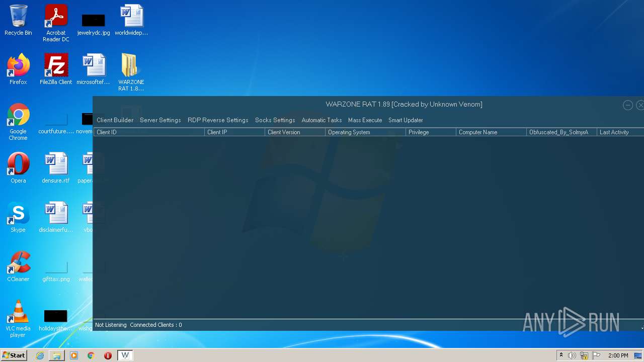Screen dimensions: 644x362
Task: Minimize the WARZONE RAT window
Action: coord(627,105)
